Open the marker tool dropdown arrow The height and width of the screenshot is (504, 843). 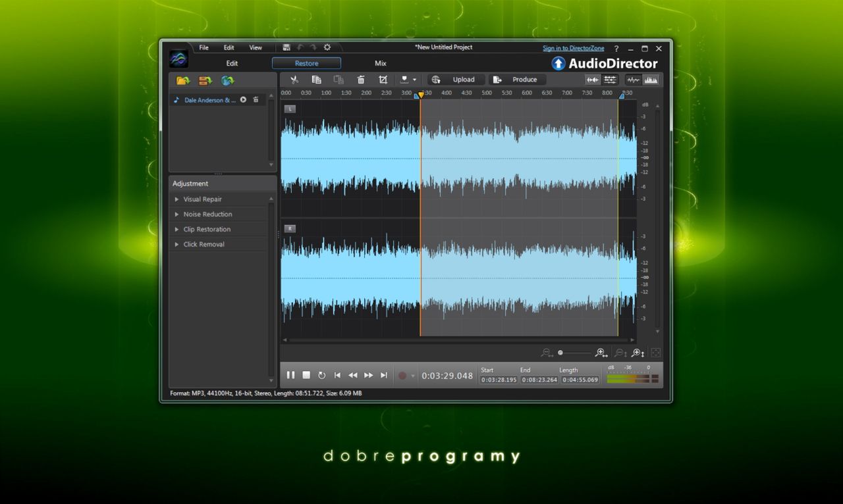click(x=414, y=80)
